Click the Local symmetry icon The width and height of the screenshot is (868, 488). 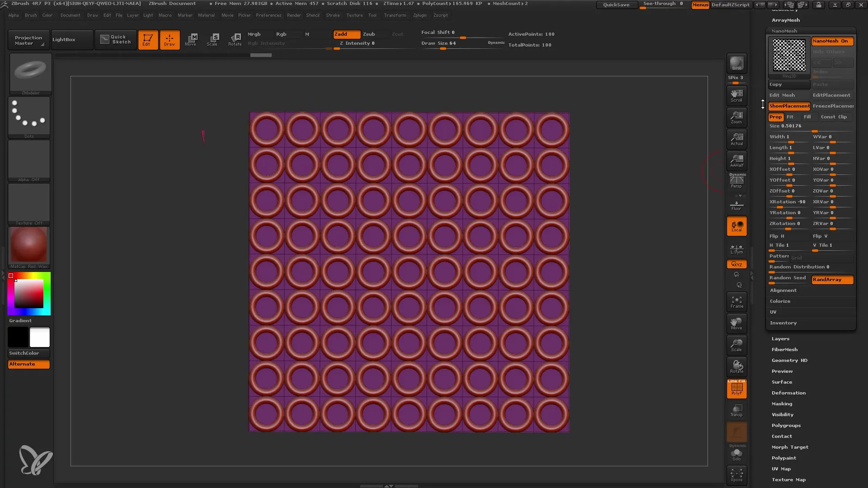(737, 247)
